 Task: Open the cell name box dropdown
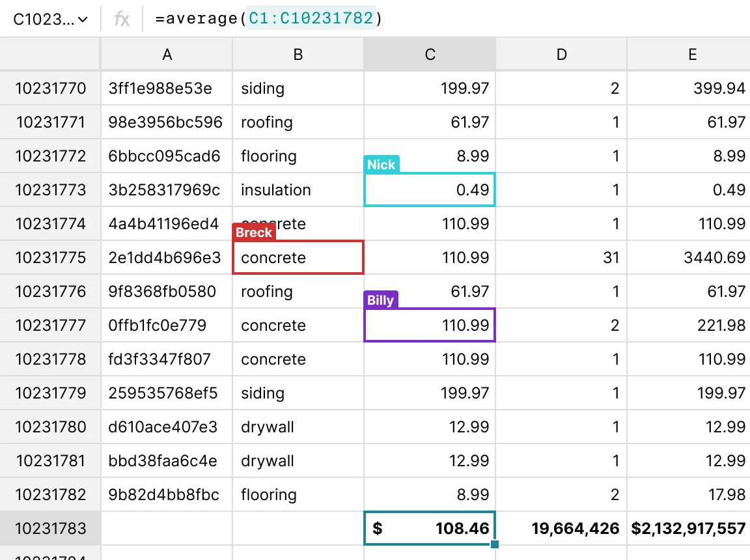(x=51, y=20)
